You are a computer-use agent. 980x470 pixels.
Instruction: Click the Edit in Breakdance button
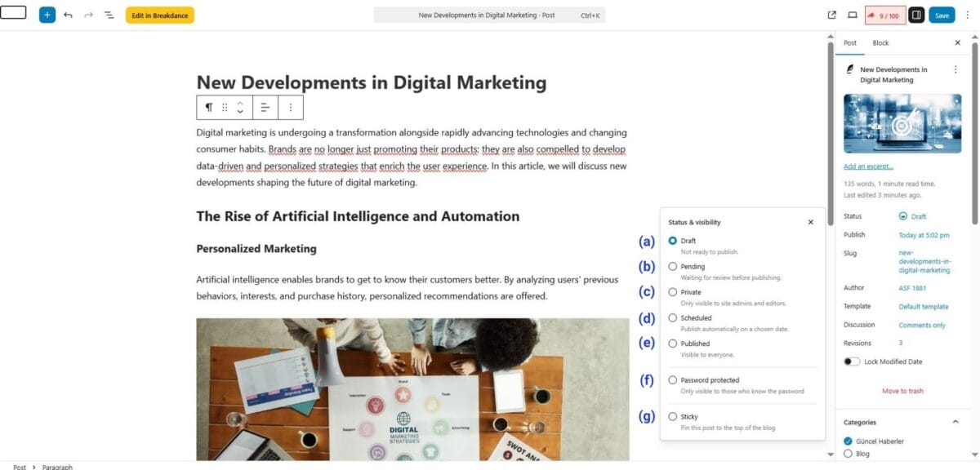click(x=159, y=15)
